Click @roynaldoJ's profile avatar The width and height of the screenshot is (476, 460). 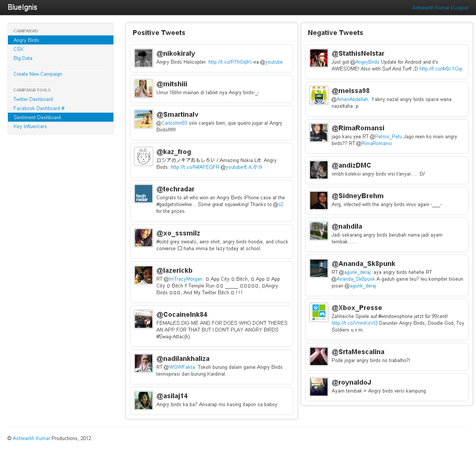319,387
